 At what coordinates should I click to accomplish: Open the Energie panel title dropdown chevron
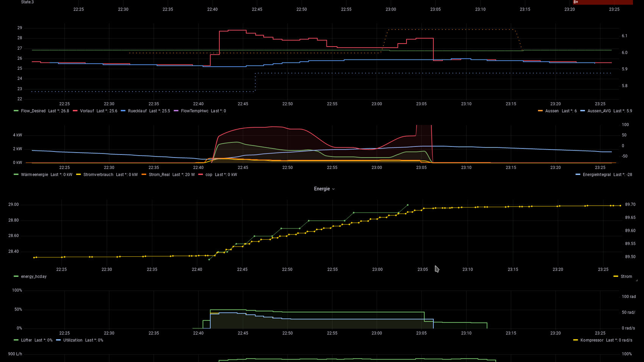coord(333,189)
